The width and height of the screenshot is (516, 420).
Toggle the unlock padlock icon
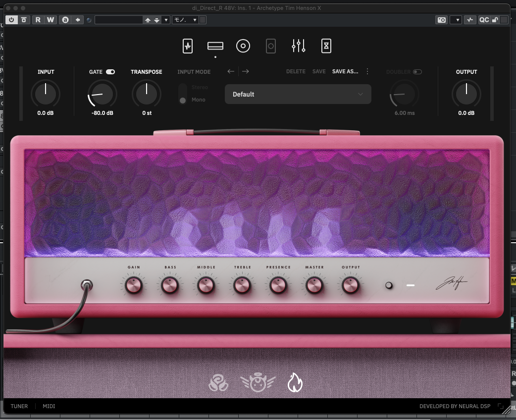[495, 20]
